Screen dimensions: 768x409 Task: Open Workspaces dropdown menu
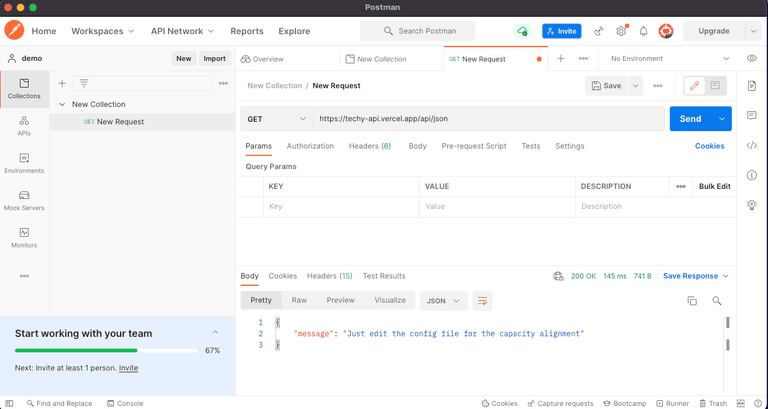(x=103, y=31)
